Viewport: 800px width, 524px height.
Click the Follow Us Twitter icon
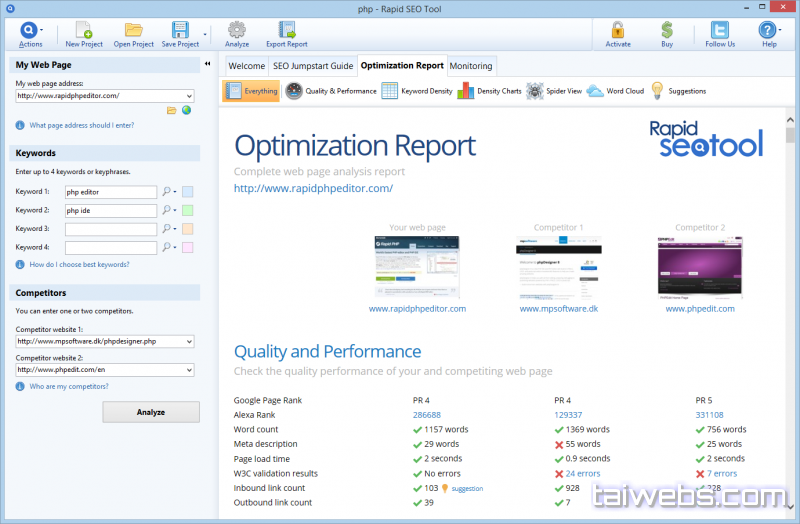pyautogui.click(x=719, y=30)
